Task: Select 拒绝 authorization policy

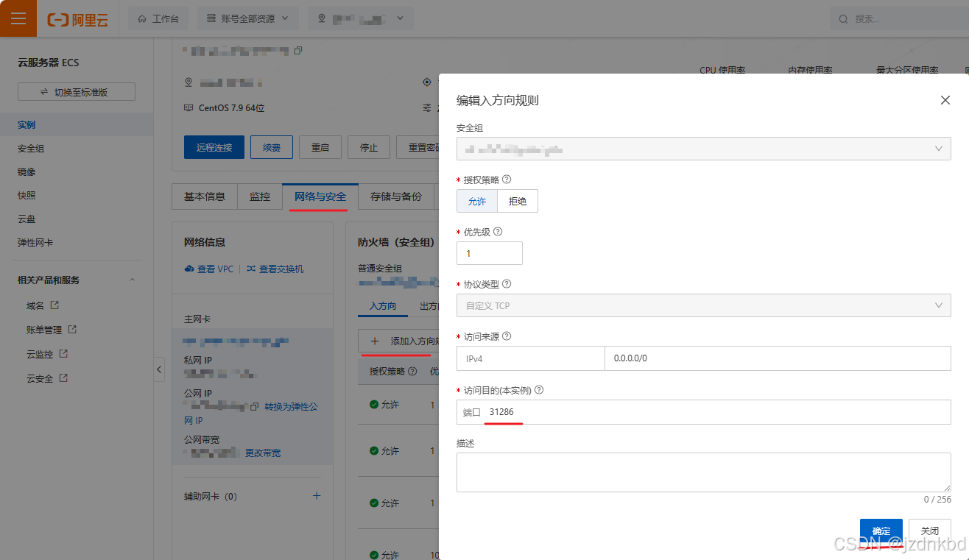Action: coord(518,201)
